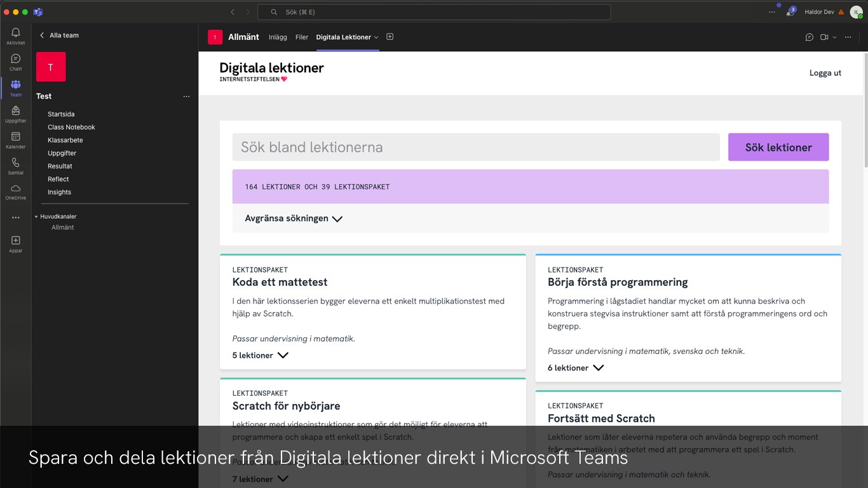Open Uppgifter in the Test team list
The width and height of the screenshot is (868, 488).
pos(62,153)
